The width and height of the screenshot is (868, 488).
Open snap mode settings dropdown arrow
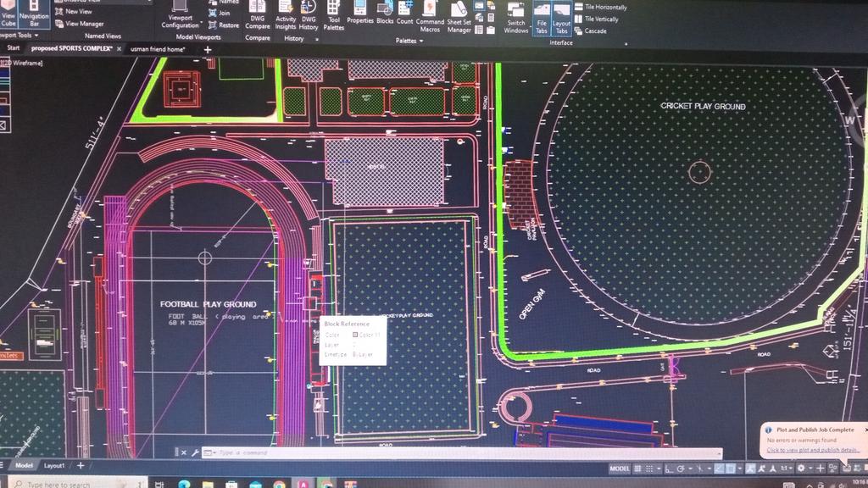pyautogui.click(x=659, y=469)
